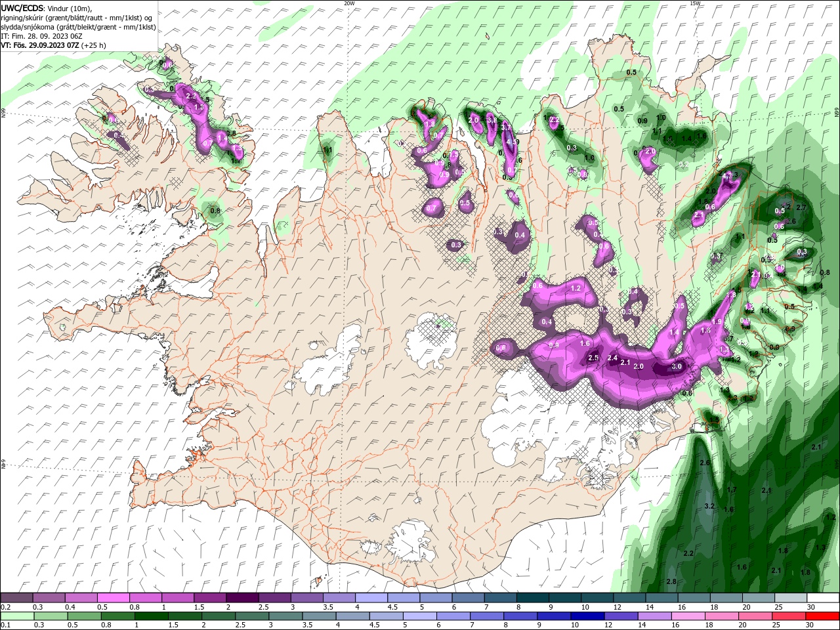The height and width of the screenshot is (630, 840).
Task: Select upper legend swatch for 0.2 (dark mauve)
Action: tap(17, 598)
